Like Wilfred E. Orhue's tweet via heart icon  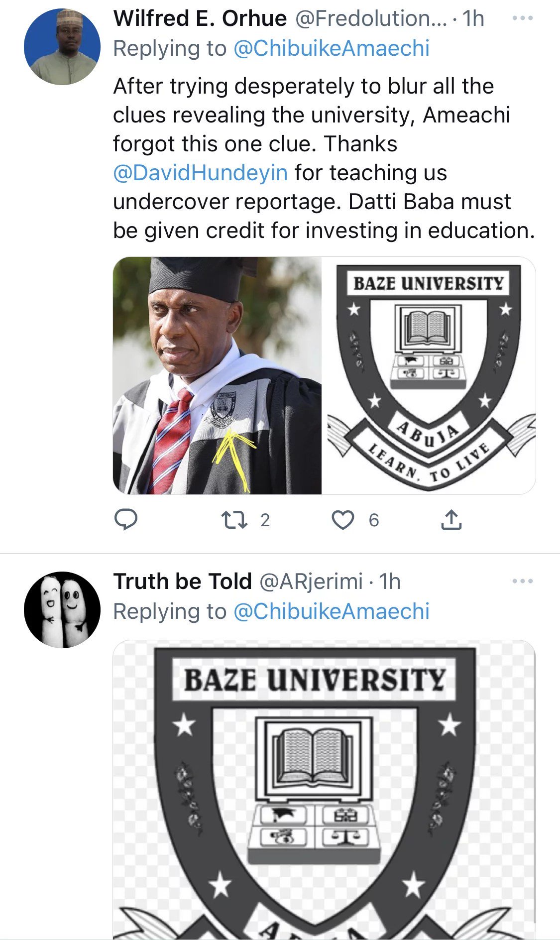click(x=343, y=521)
